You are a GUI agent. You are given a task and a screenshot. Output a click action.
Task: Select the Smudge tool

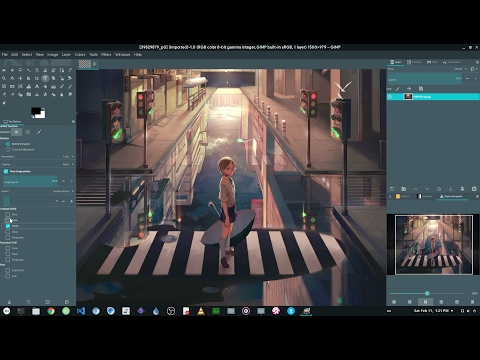point(70,95)
